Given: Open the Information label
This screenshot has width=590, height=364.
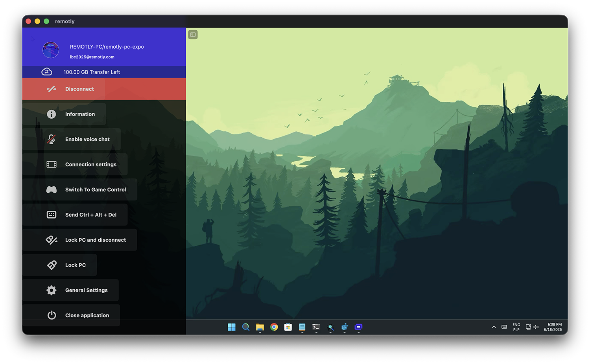Looking at the screenshot, I should (80, 114).
